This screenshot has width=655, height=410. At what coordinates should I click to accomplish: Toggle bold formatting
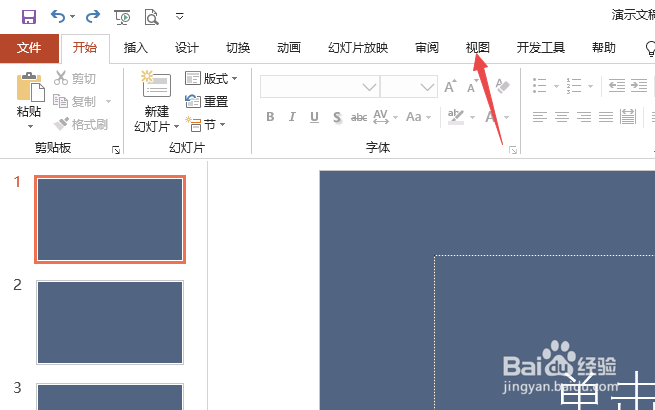tap(270, 117)
